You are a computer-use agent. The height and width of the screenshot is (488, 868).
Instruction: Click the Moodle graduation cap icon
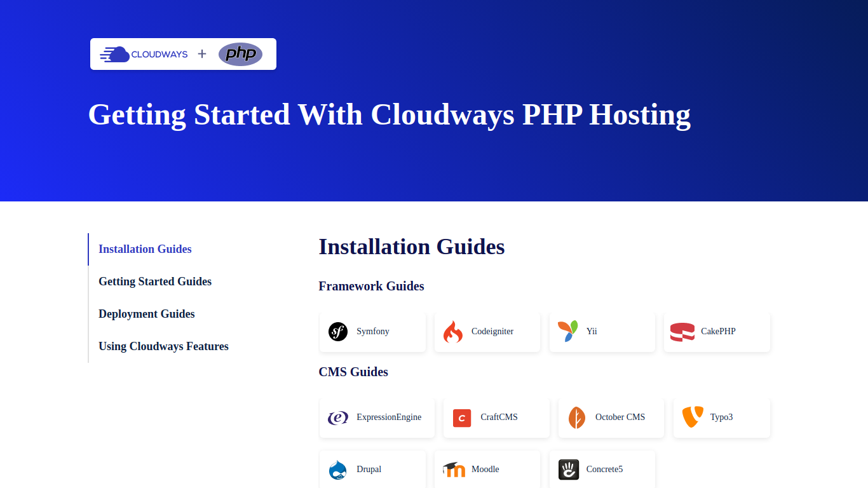coord(454,470)
